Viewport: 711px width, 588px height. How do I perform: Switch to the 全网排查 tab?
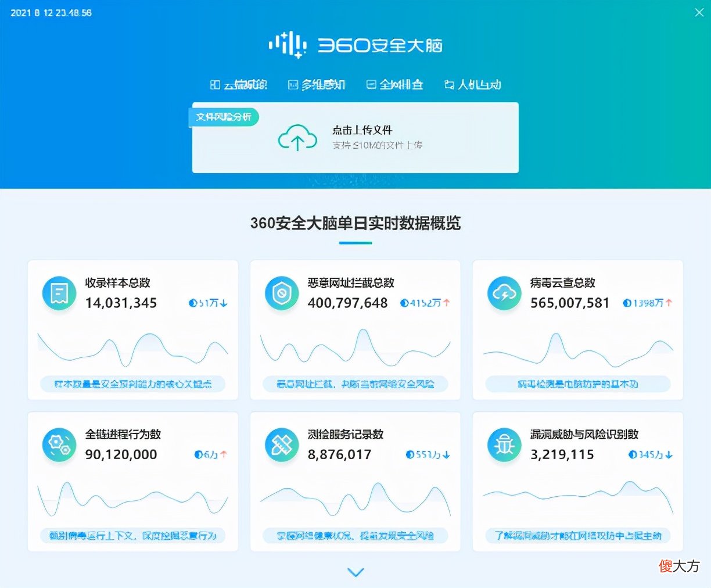tap(395, 85)
